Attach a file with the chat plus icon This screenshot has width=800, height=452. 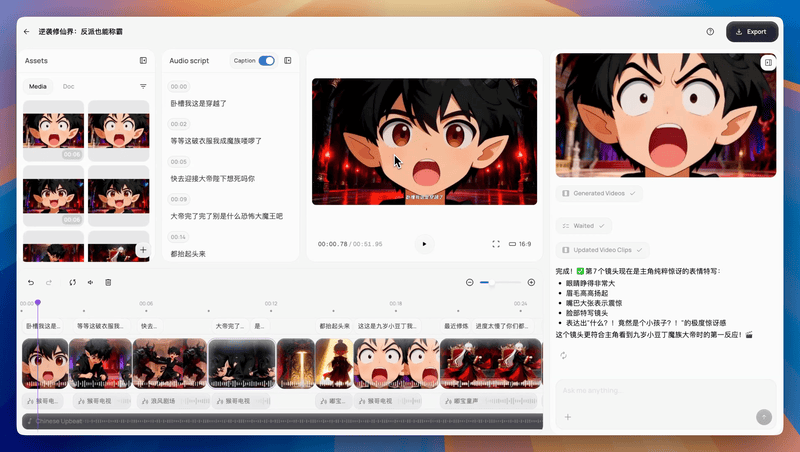tap(567, 417)
